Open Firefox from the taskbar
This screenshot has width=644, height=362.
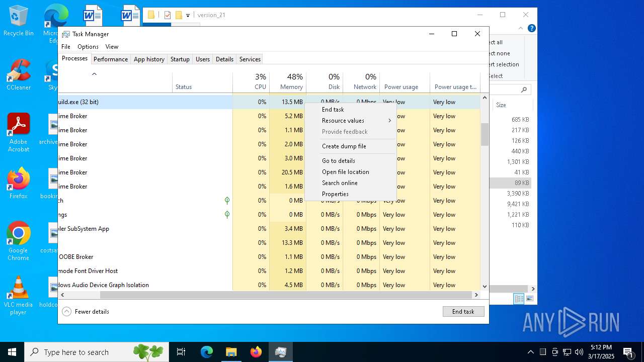click(256, 352)
